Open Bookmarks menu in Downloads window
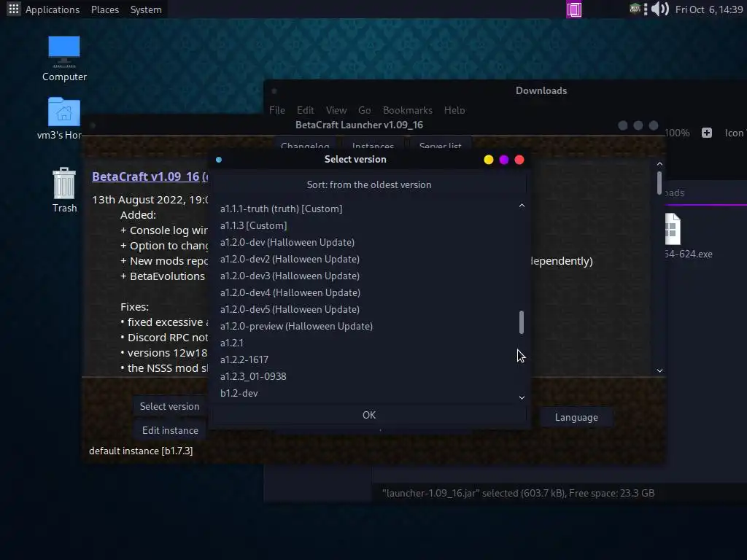The height and width of the screenshot is (560, 747). [x=407, y=110]
